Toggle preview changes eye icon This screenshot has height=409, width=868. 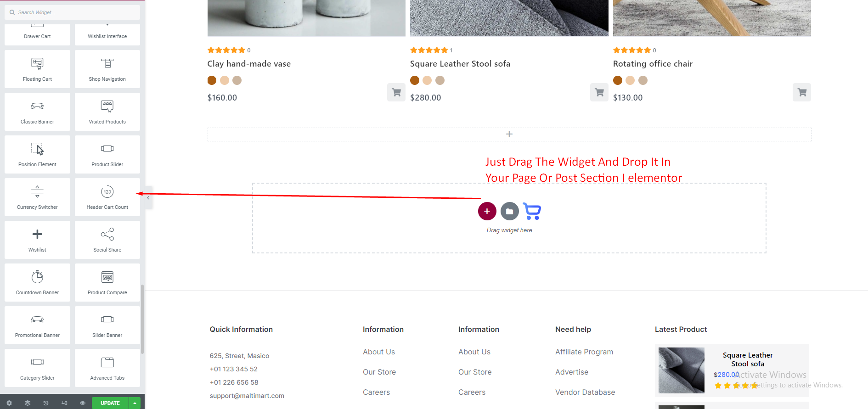click(x=83, y=403)
